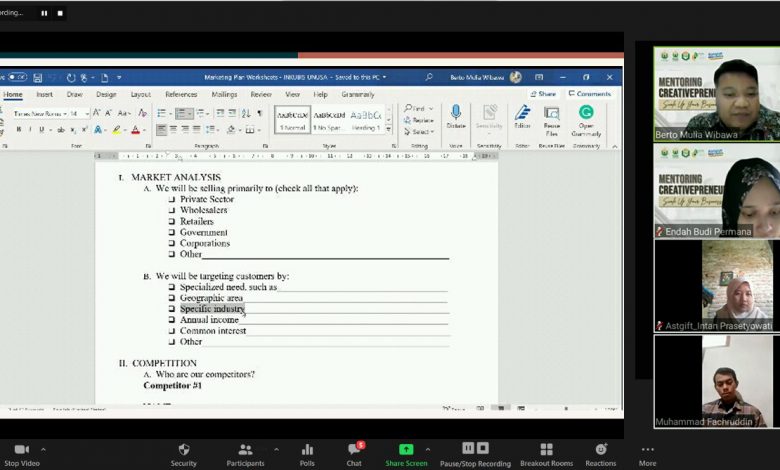The height and width of the screenshot is (470, 780).
Task: Click the Zoom Security shield icon
Action: [184, 450]
